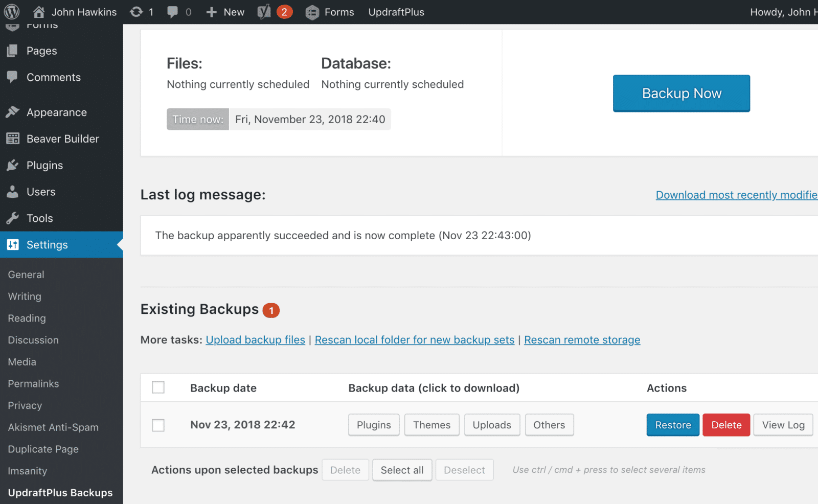
Task: Check the Nov 23, 2018 22:42 backup checkbox
Action: point(158,425)
